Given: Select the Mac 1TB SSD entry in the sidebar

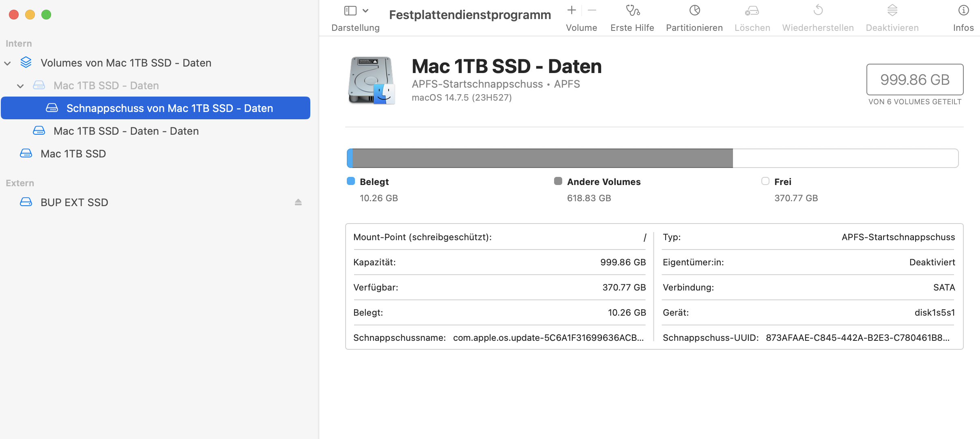Looking at the screenshot, I should click(73, 154).
